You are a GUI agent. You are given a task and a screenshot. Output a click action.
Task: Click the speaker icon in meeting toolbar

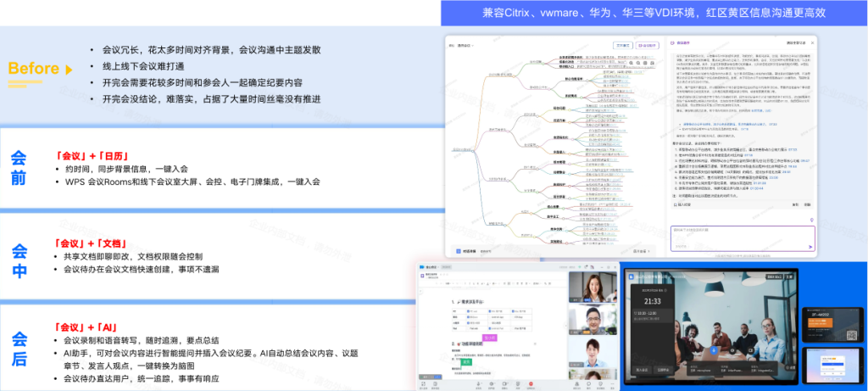pos(492,384)
